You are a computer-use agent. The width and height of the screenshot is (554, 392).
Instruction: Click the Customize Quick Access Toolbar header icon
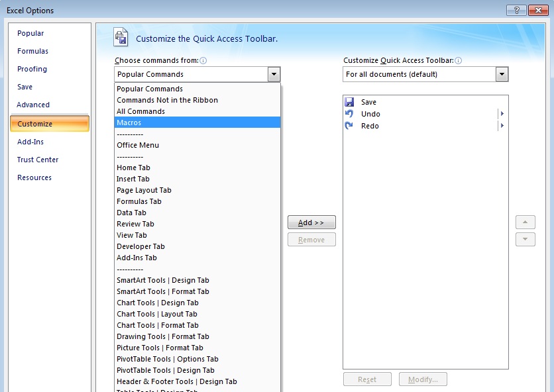coord(121,37)
